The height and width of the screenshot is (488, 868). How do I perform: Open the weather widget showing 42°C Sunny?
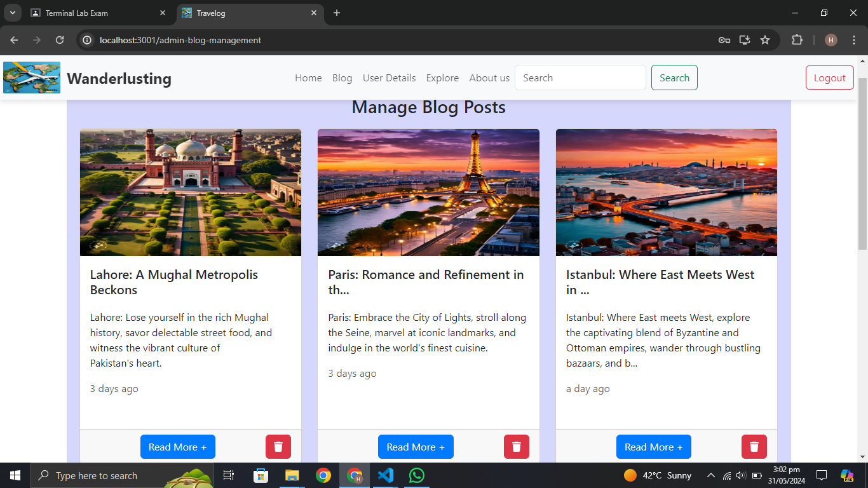[658, 475]
